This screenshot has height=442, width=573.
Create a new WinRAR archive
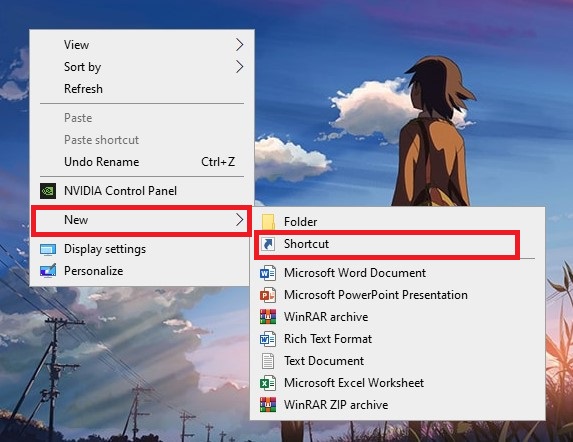398,317
